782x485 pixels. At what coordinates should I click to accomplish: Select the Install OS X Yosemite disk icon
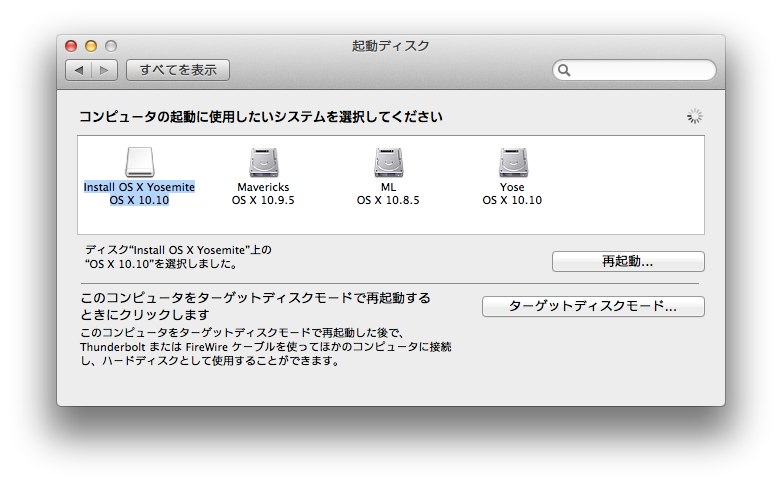pyautogui.click(x=140, y=162)
